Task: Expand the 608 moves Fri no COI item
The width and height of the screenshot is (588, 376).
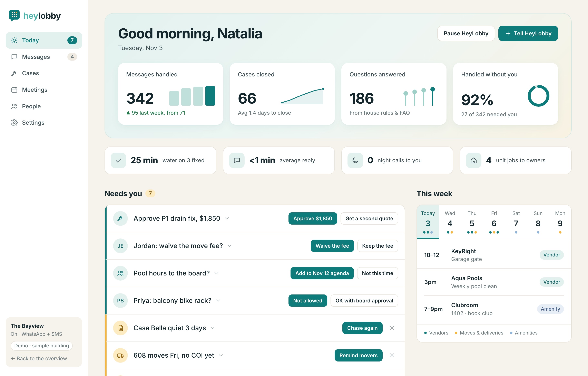Action: coord(221,355)
